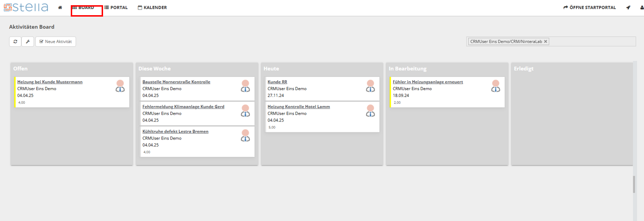Screen dimensions: 644x221
Task: Open the Fehlermeldung Klimaanlage Kunde Gerd activity
Action: coord(183,107)
